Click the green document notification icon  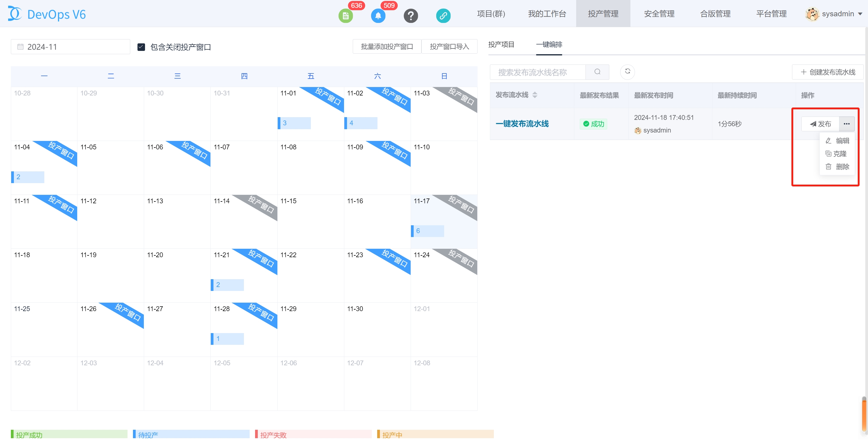coord(346,15)
